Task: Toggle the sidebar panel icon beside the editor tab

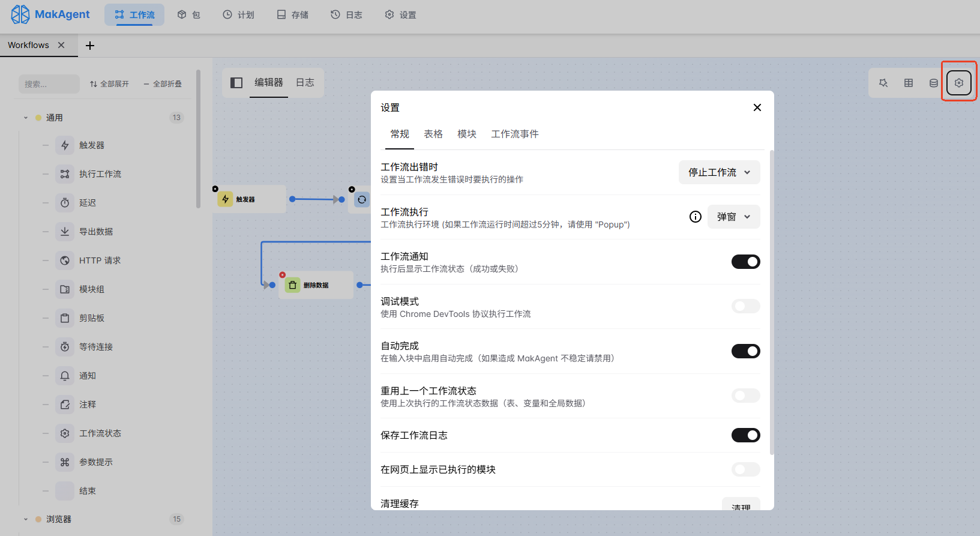Action: 236,83
